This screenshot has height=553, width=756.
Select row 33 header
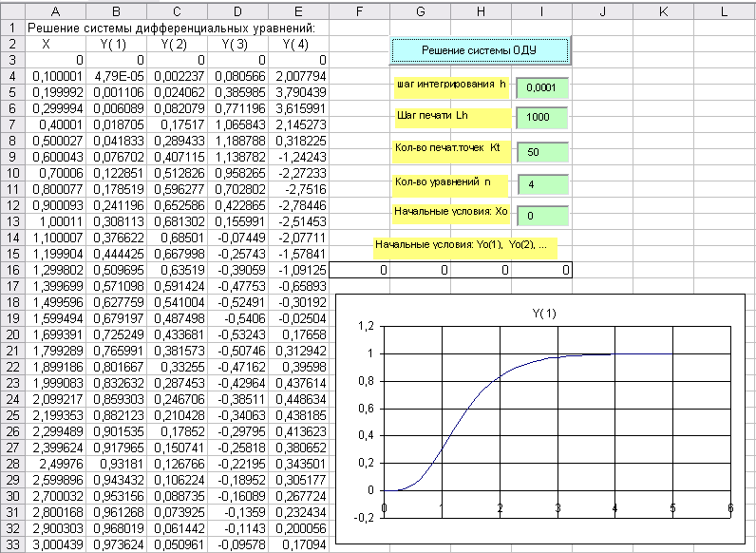coord(12,544)
